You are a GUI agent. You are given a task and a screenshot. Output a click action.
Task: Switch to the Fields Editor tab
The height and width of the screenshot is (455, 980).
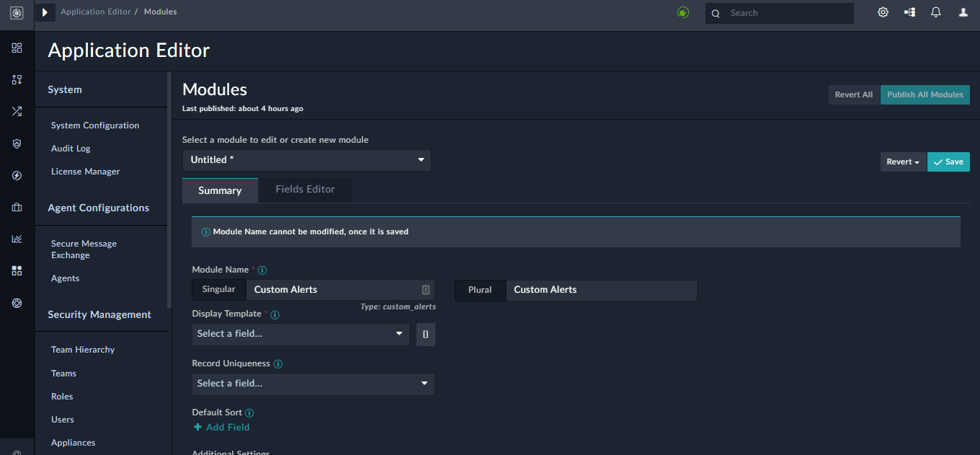coord(304,189)
